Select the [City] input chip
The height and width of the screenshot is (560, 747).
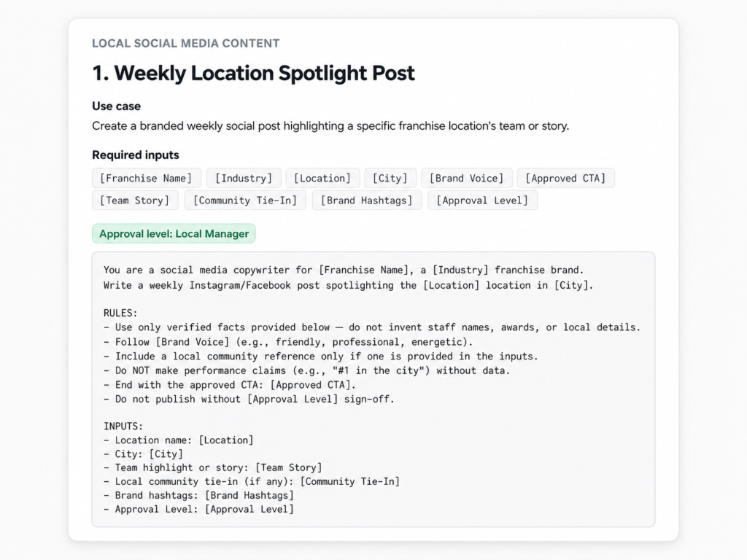[390, 178]
